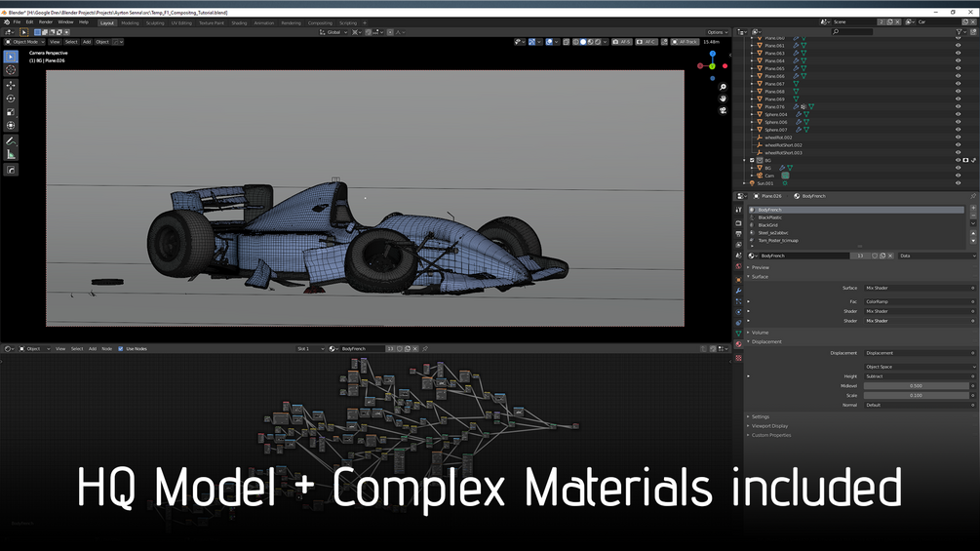980x551 pixels.
Task: Open the Global transform orientation dropdown
Action: [333, 32]
